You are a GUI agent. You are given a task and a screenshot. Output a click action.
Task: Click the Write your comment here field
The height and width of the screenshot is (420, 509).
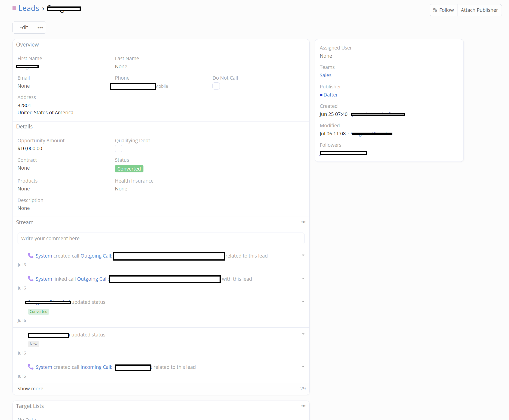point(161,238)
